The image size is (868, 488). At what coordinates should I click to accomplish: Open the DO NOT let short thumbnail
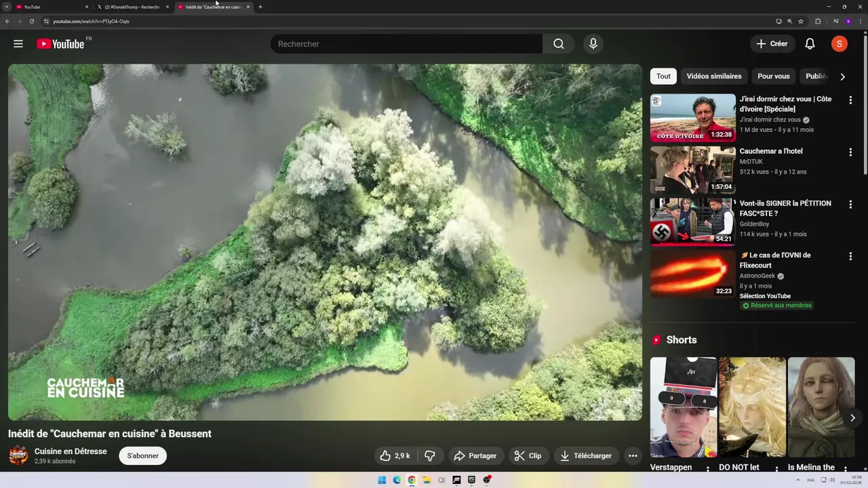coord(753,407)
